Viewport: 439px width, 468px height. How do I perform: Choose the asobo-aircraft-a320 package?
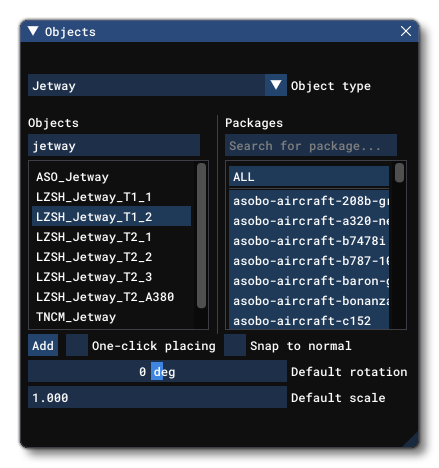coord(309,221)
